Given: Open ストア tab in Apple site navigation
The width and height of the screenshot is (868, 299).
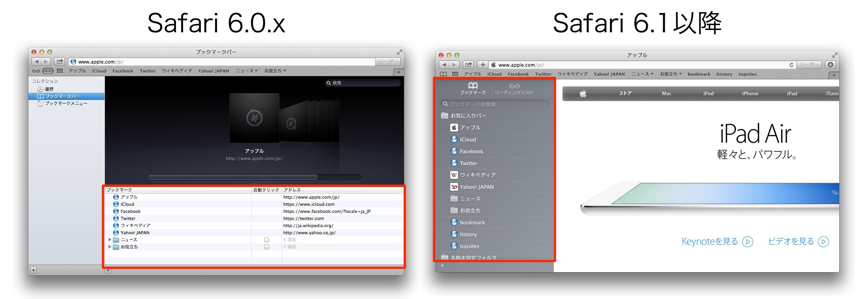Looking at the screenshot, I should point(625,94).
